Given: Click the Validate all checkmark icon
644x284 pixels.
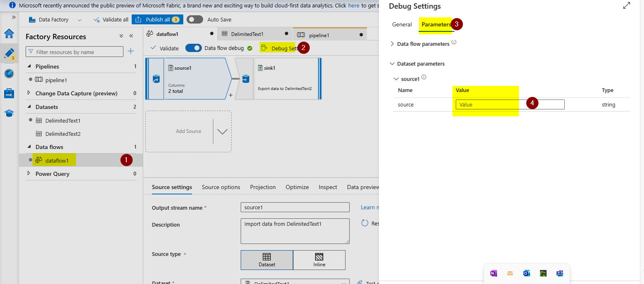Looking at the screenshot, I should [x=97, y=19].
